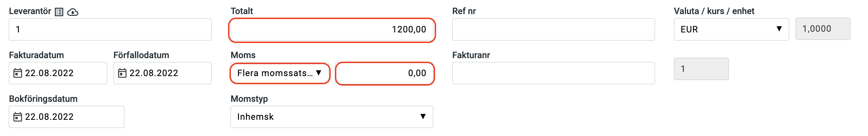The height and width of the screenshot is (136, 868).
Task: Click the Moms amount field showing 0,00
Action: 385,73
